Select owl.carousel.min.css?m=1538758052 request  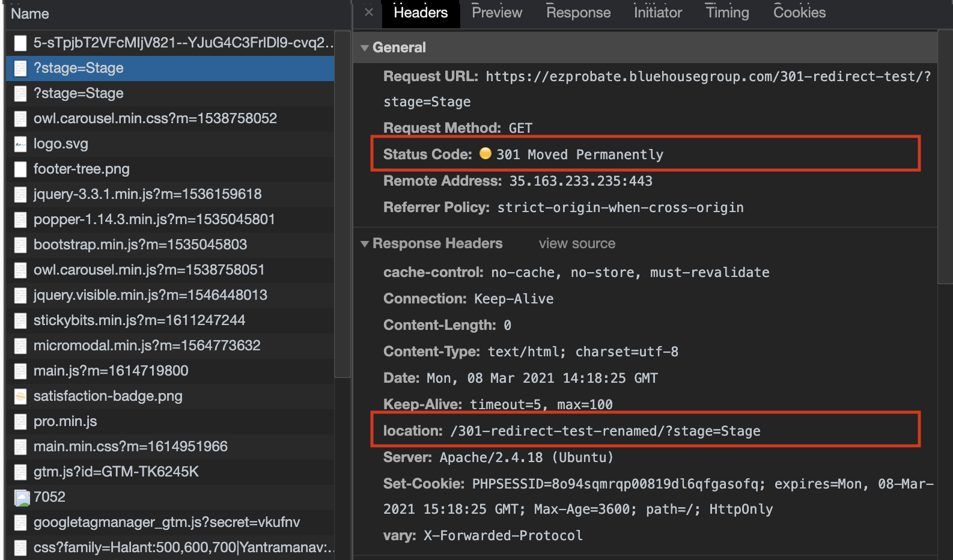click(170, 118)
